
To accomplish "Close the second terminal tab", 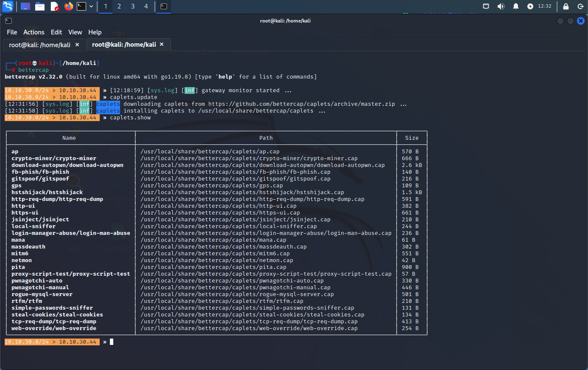I will tap(162, 44).
